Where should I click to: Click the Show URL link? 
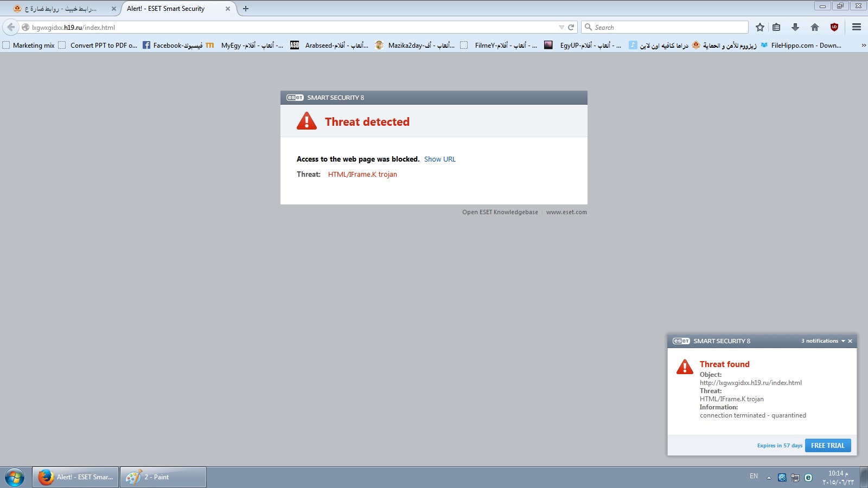pos(440,159)
